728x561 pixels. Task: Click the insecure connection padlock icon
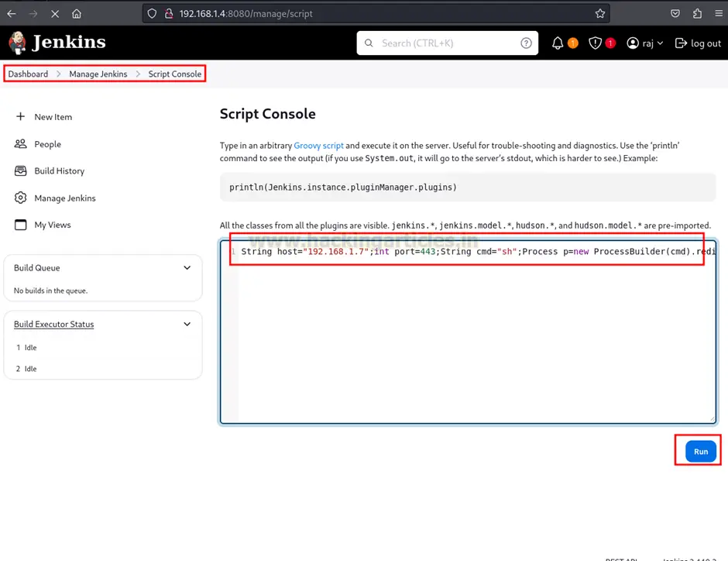tap(169, 14)
